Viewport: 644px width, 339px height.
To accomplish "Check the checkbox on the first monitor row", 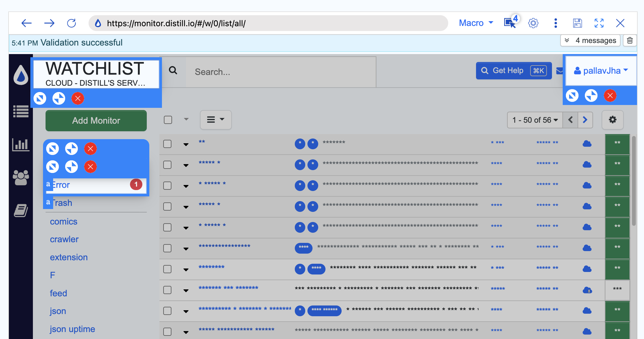I will pyautogui.click(x=167, y=144).
